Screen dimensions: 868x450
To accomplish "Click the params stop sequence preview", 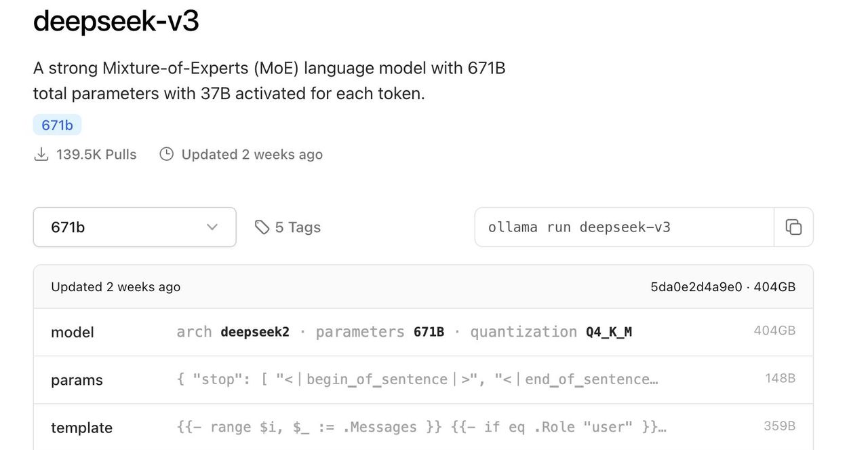I will [417, 379].
